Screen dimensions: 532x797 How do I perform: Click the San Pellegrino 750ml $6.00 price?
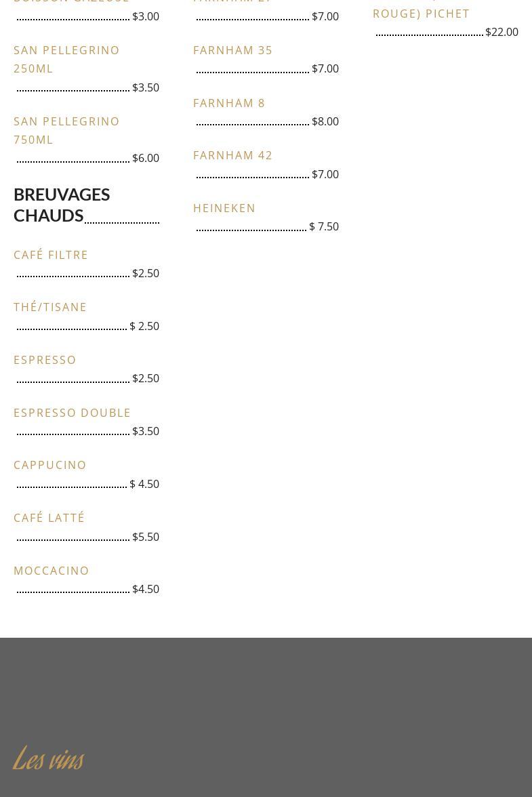tap(146, 158)
